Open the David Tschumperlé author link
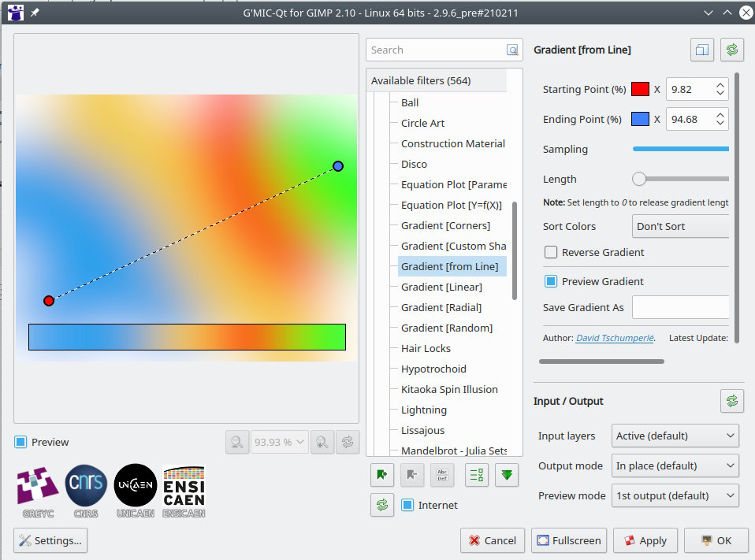Image resolution: width=755 pixels, height=560 pixels. [x=615, y=338]
